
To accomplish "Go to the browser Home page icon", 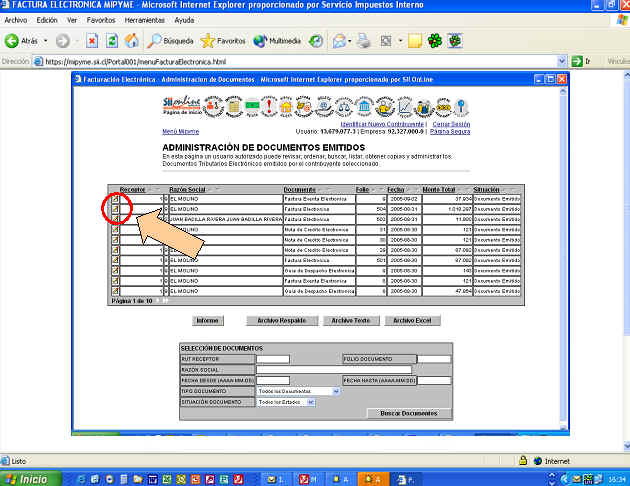I will point(131,41).
